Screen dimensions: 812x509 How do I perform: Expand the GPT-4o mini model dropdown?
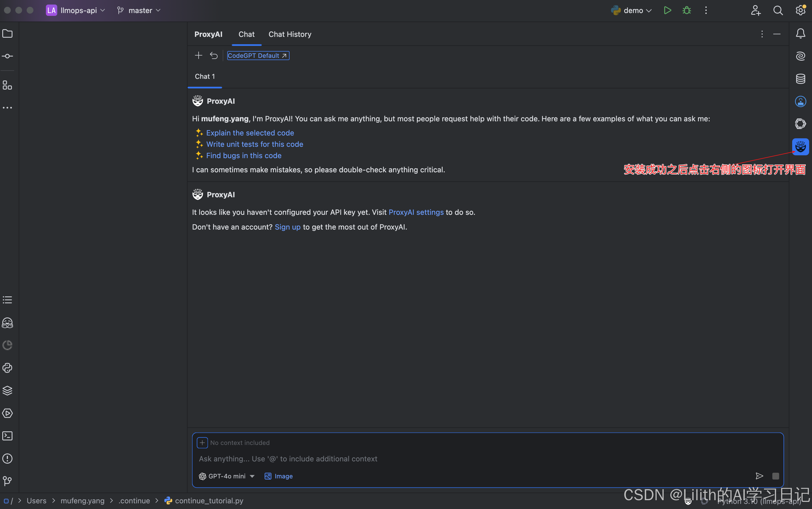[227, 476]
